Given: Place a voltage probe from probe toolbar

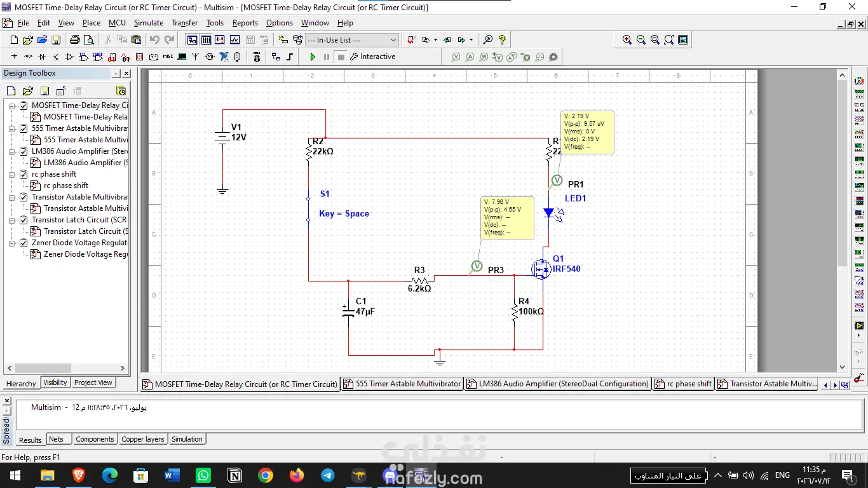Looking at the screenshot, I should tap(456, 57).
